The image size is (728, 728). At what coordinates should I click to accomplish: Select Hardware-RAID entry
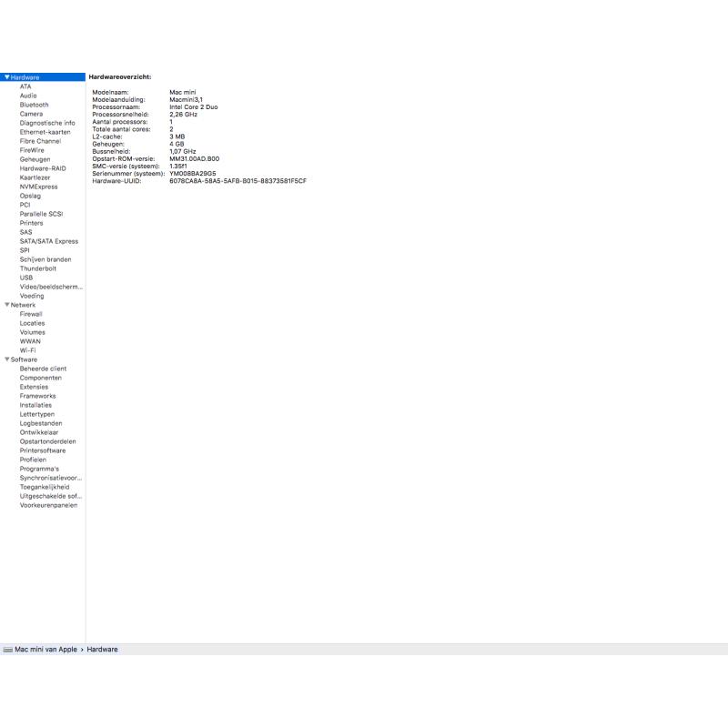click(x=43, y=168)
